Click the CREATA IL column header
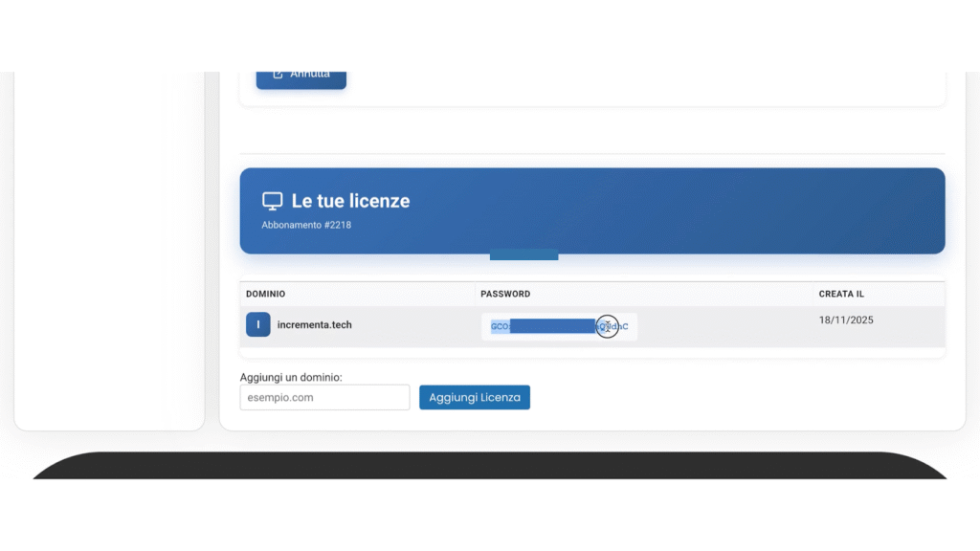 840,294
